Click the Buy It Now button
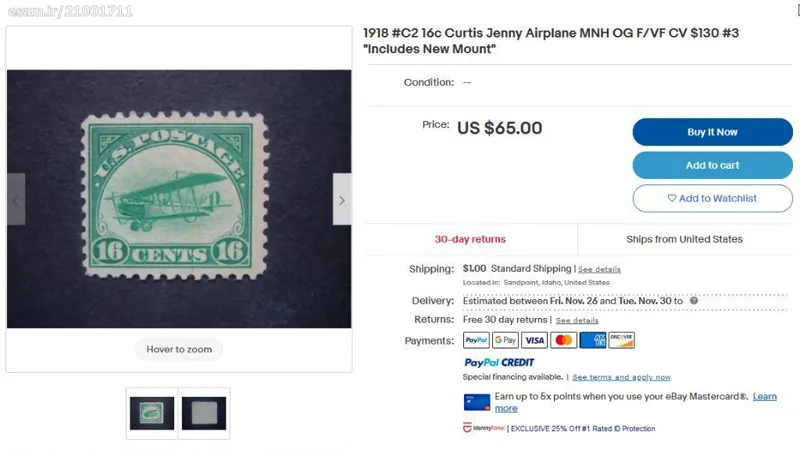 pyautogui.click(x=712, y=132)
